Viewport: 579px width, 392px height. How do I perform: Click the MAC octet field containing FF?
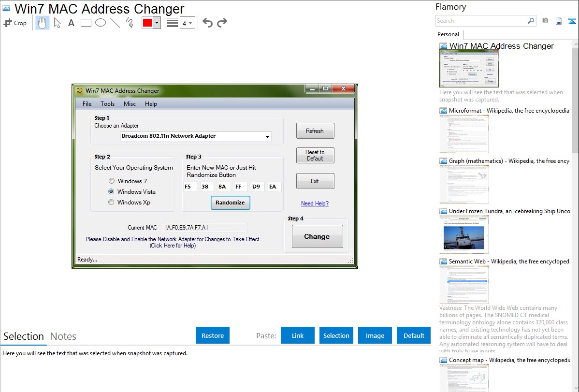coord(241,187)
